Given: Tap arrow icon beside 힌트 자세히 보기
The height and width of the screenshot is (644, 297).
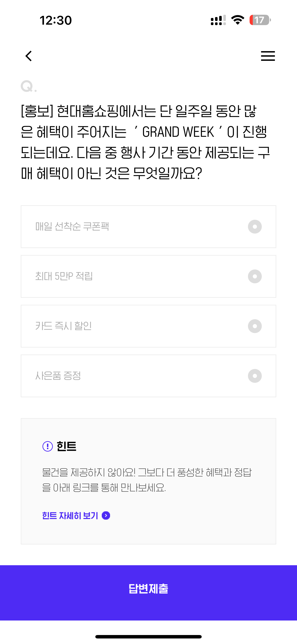Looking at the screenshot, I should 106,515.
